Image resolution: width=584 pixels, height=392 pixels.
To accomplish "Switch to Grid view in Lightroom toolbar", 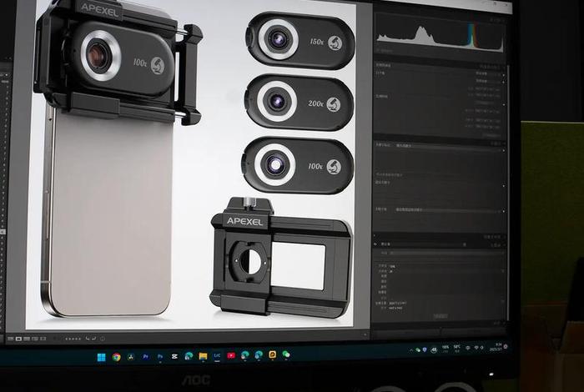I will tap(11, 339).
